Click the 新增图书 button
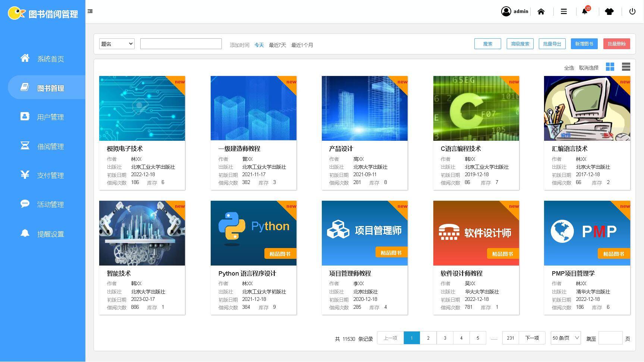Viewport: 644px width, 362px height. [584, 44]
